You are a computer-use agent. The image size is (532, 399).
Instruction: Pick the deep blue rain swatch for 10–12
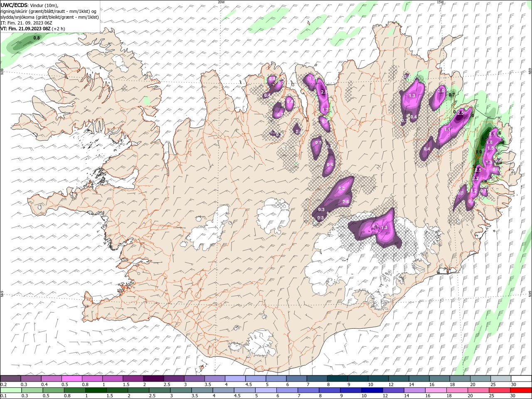coord(372,390)
